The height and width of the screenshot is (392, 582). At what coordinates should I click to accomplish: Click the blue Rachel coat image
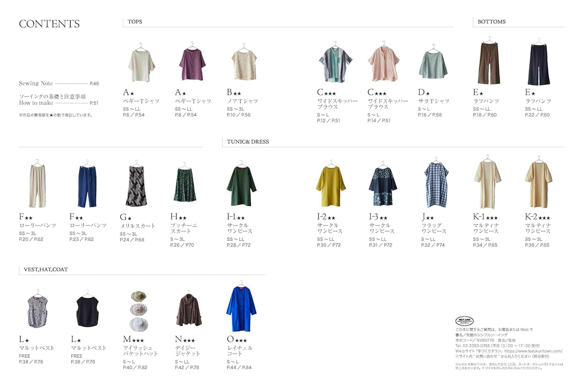[241, 308]
